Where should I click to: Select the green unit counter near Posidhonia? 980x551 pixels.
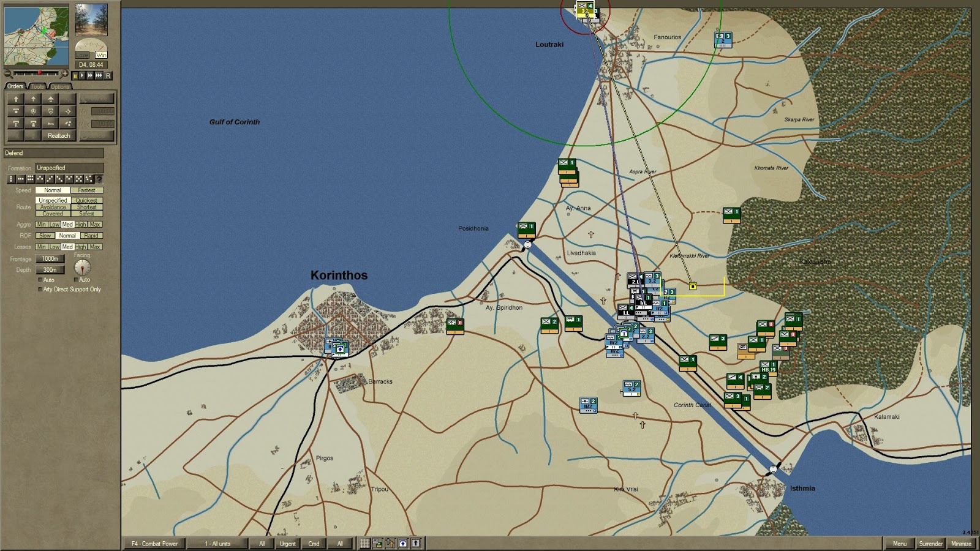[526, 230]
